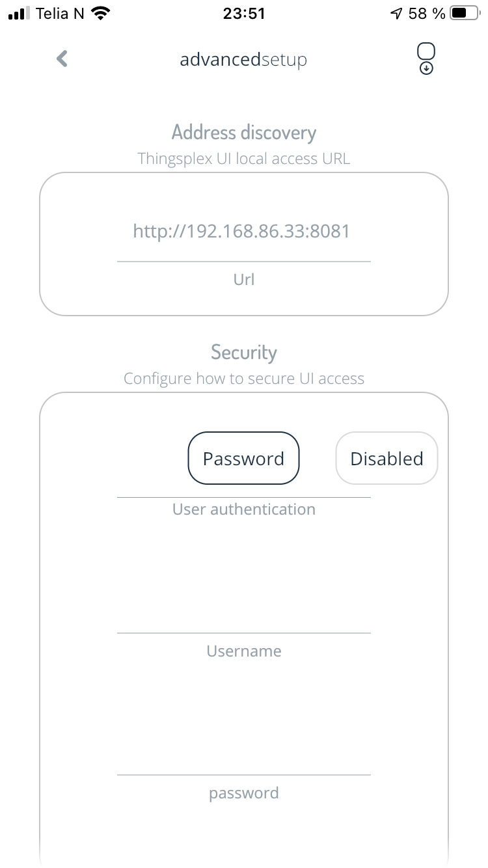Select Password authentication option
The height and width of the screenshot is (868, 488).
coord(244,458)
